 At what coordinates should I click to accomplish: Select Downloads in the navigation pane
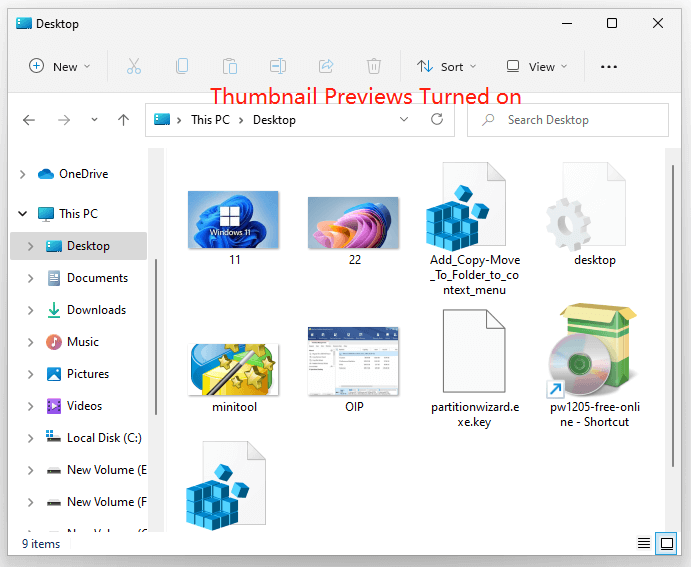[96, 310]
